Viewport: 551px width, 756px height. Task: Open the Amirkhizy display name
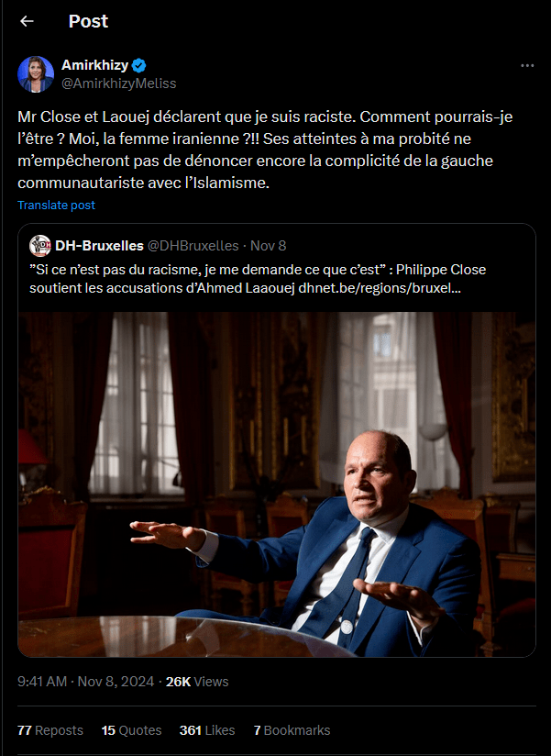point(94,65)
